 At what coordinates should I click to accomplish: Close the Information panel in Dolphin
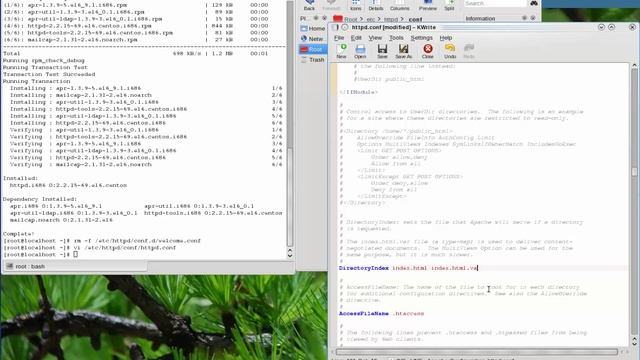[x=533, y=18]
